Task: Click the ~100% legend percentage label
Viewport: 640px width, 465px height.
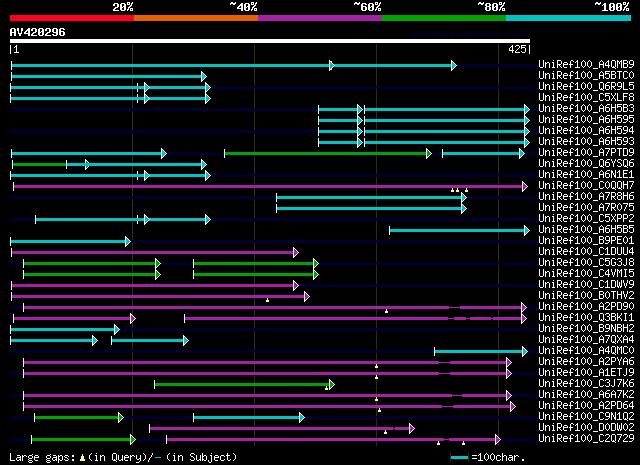Action: point(612,7)
